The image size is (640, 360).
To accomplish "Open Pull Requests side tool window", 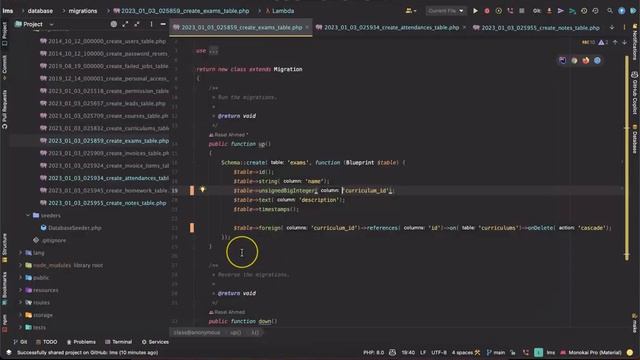I will point(4,109).
